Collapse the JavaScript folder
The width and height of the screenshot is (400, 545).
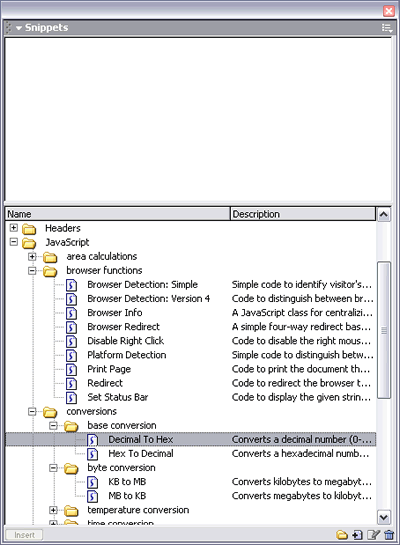coord(14,242)
